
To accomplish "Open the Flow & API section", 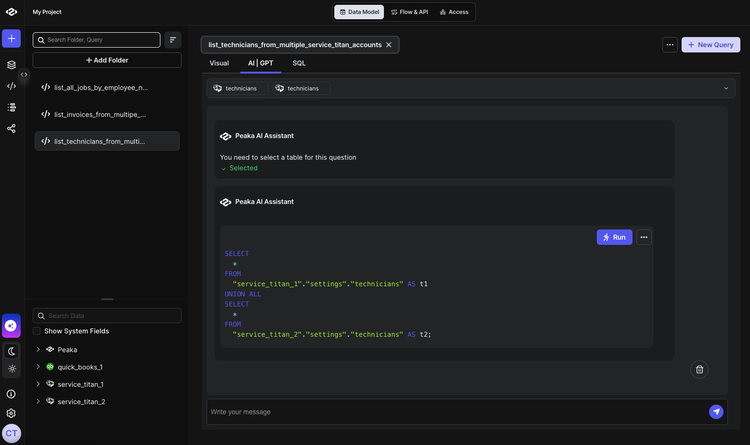I will [x=409, y=12].
